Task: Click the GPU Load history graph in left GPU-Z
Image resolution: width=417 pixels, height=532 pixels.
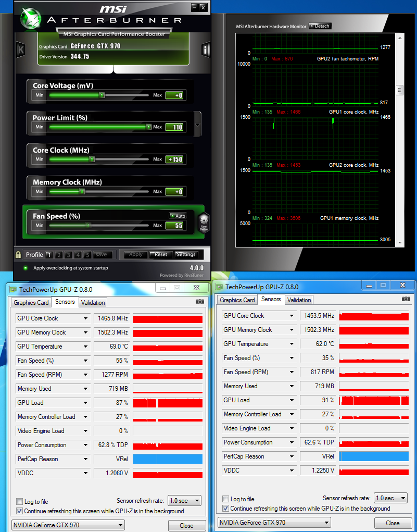Action: (168, 403)
